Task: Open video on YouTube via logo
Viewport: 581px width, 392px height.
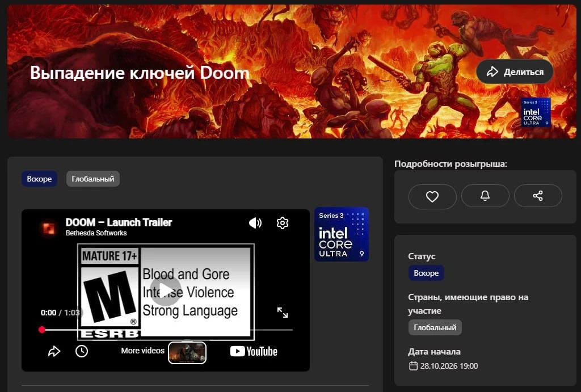Action: pos(254,351)
